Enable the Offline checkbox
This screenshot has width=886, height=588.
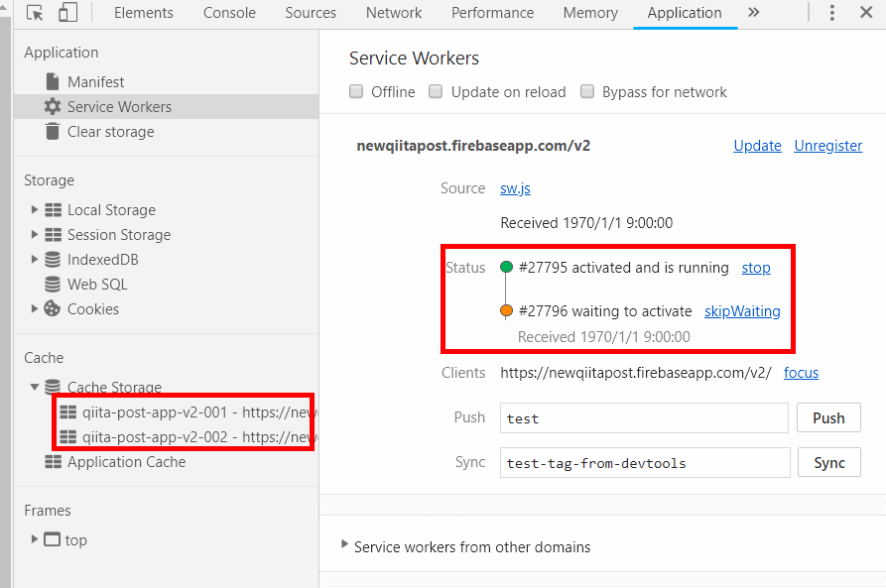[356, 91]
